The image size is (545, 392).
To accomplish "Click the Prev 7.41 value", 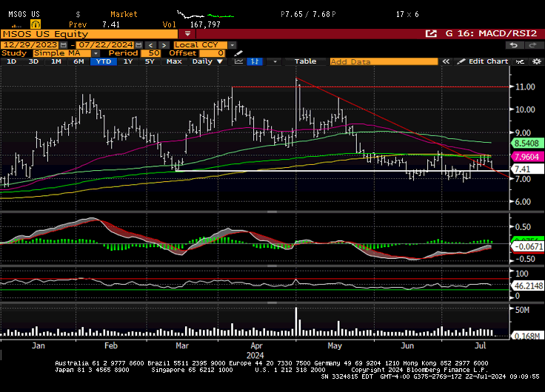I will (111, 24).
